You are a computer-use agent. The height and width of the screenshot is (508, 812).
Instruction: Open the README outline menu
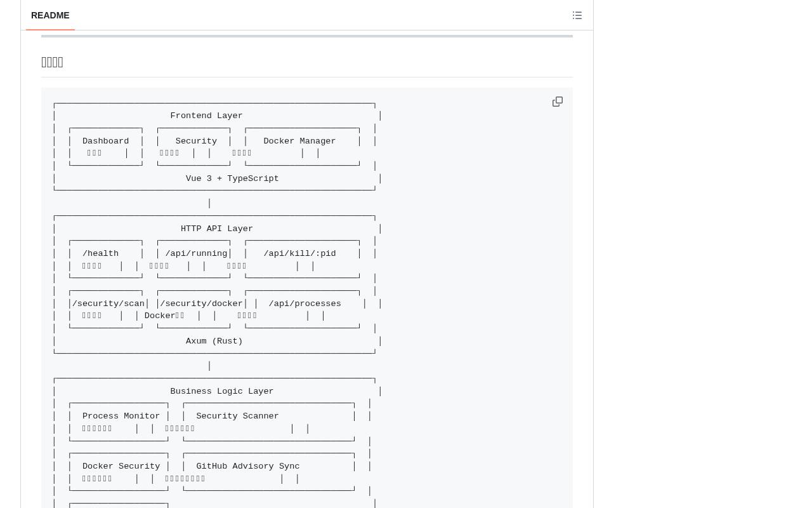[577, 15]
